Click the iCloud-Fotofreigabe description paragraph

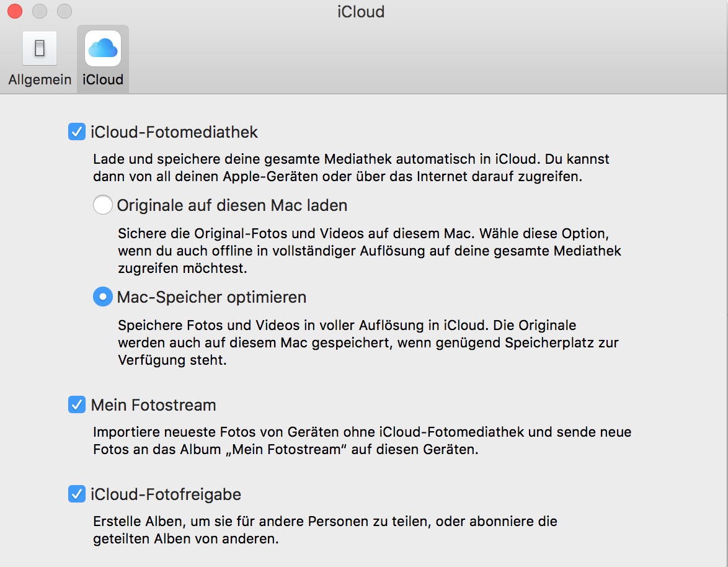325,530
